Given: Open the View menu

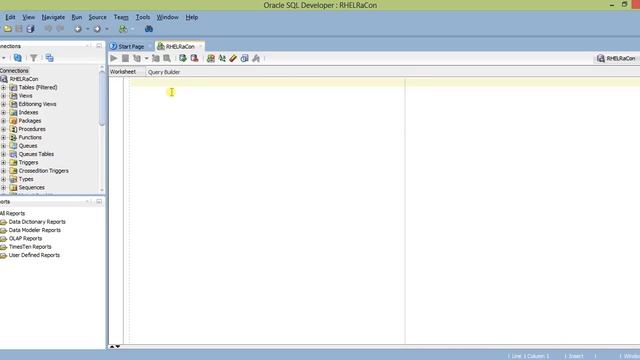Looking at the screenshot, I should click(x=28, y=17).
